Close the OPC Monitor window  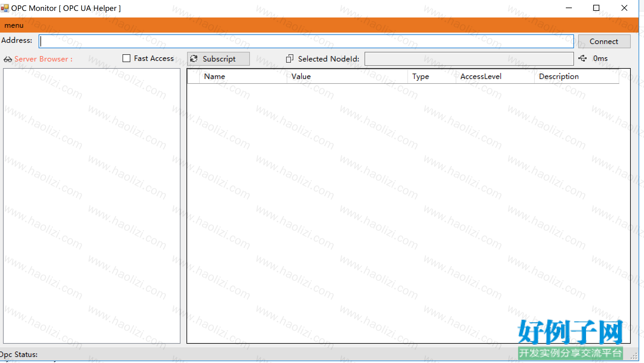click(624, 8)
